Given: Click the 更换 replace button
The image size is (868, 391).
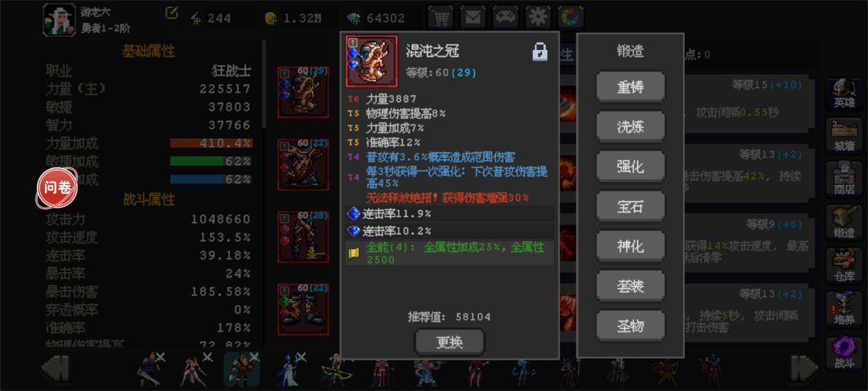Looking at the screenshot, I should pyautogui.click(x=449, y=342).
